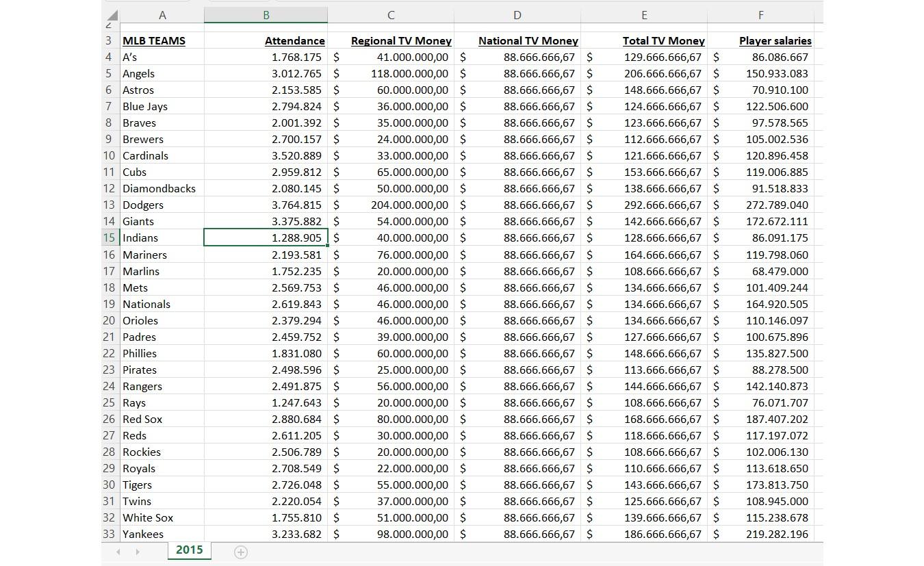Select row 15 by clicking its row number
This screenshot has height=566, width=924.
pyautogui.click(x=108, y=237)
